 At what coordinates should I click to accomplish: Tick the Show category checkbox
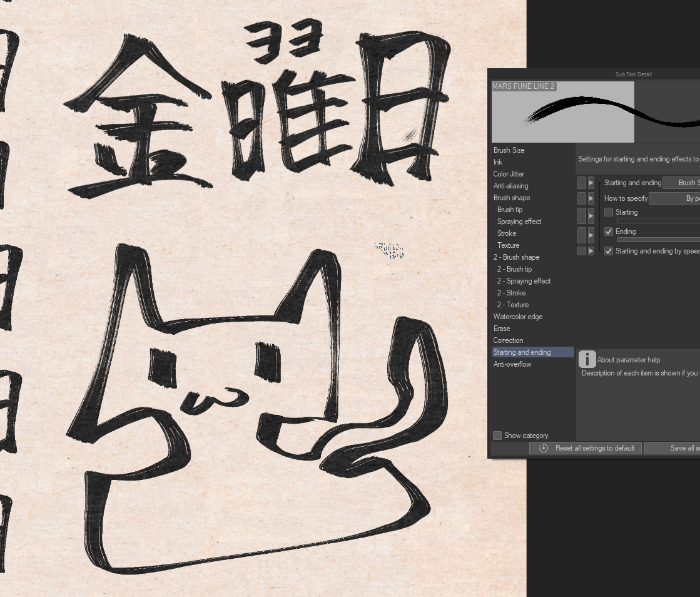(x=497, y=436)
